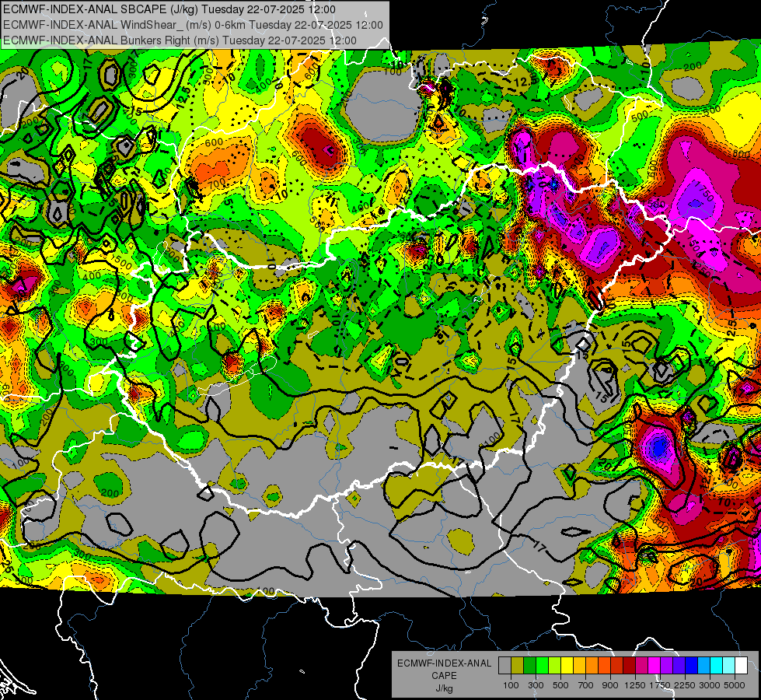Click the legend value 100
The image size is (761, 700).
(x=511, y=685)
